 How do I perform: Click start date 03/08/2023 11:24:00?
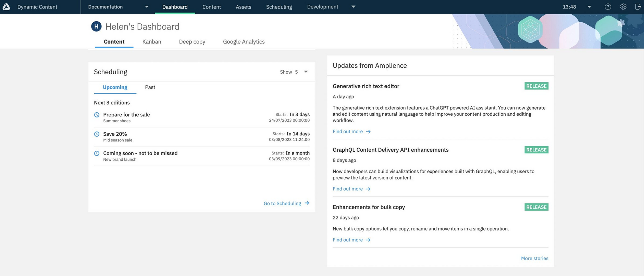click(289, 140)
